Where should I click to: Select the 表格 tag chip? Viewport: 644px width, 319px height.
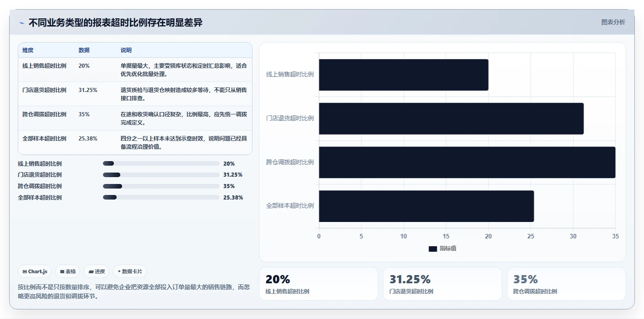(68, 271)
